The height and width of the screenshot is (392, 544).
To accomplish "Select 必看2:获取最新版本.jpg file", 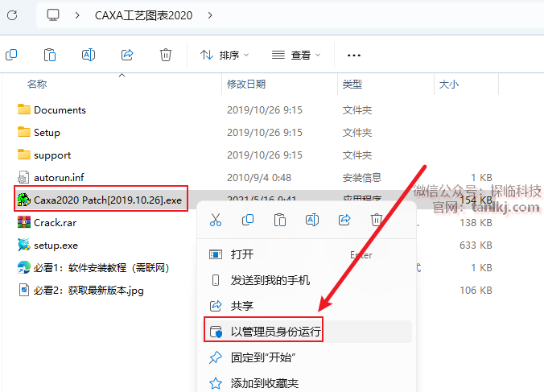I will [x=89, y=291].
